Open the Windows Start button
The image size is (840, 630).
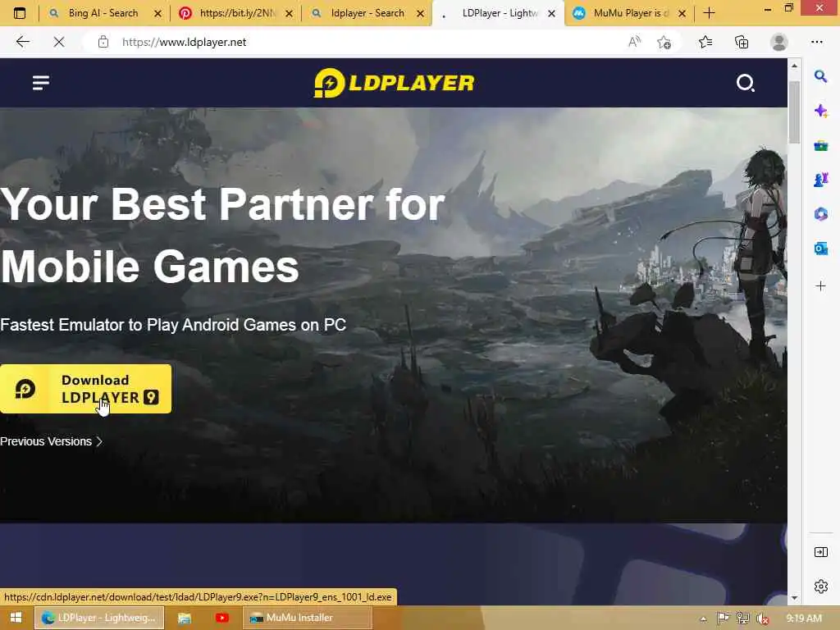point(16,618)
